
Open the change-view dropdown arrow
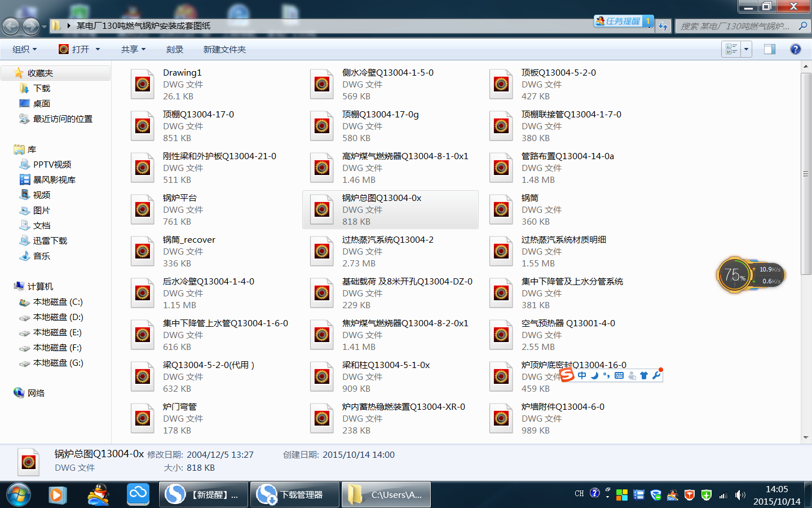coord(745,49)
